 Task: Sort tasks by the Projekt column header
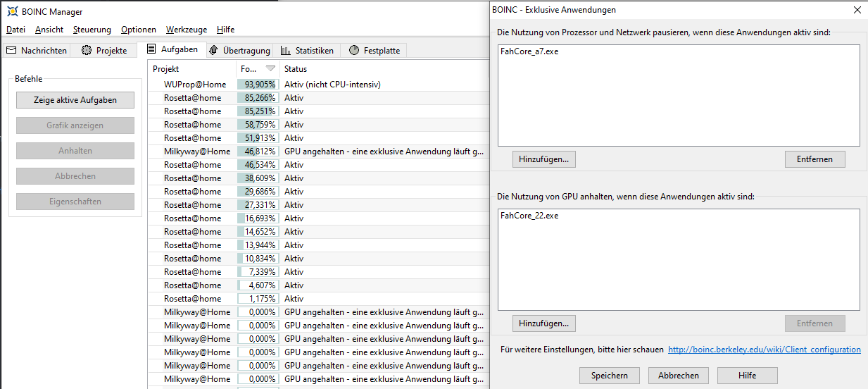(192, 69)
